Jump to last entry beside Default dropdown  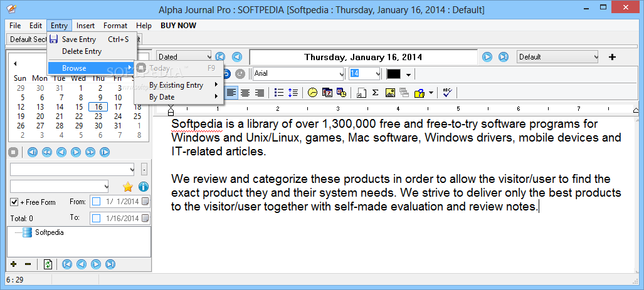pyautogui.click(x=504, y=57)
